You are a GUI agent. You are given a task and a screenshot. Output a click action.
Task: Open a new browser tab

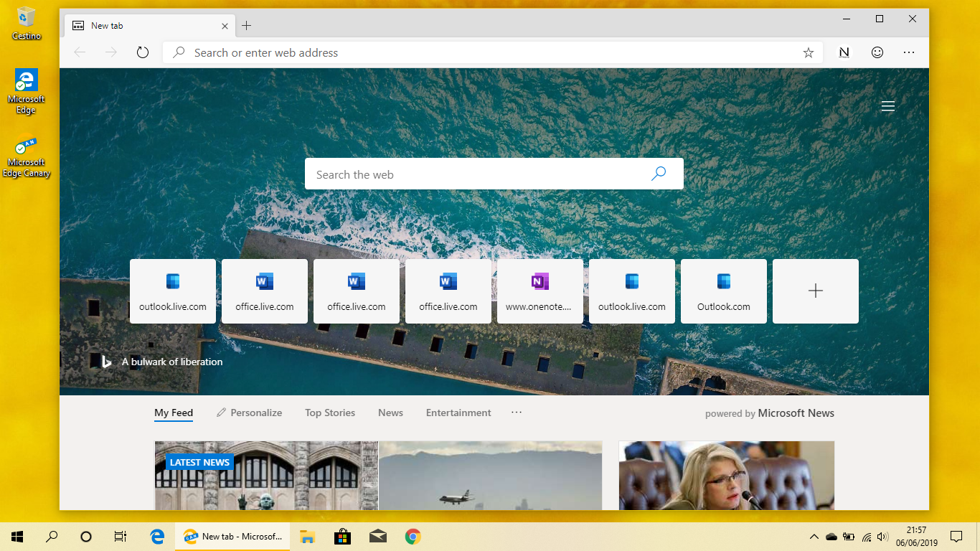(246, 25)
